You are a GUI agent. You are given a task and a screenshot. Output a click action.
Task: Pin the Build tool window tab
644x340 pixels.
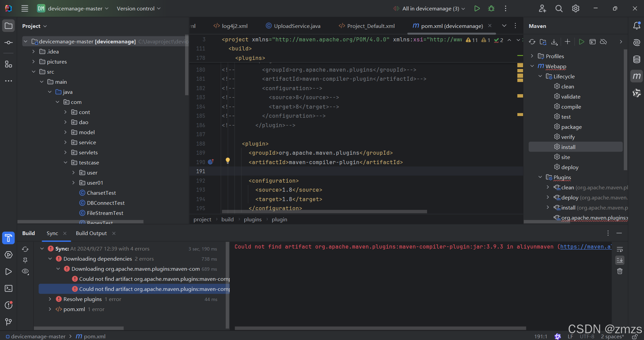tap(25, 260)
